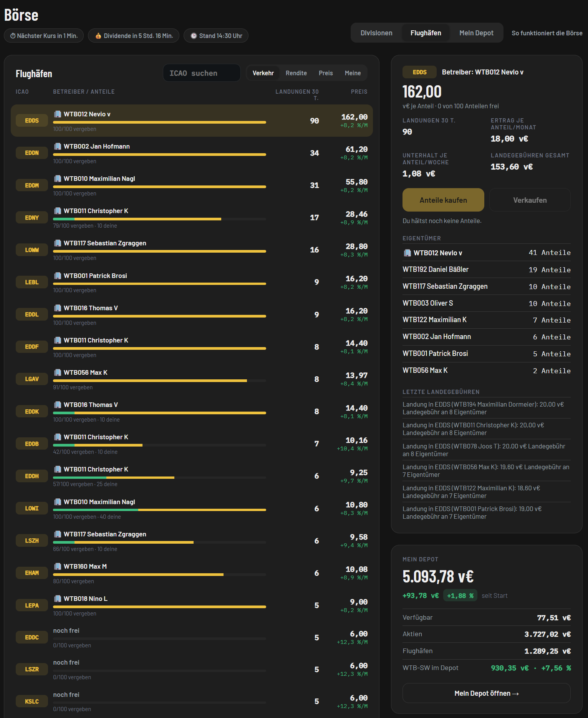Filter to Meine airports
Viewport: 588px width, 718px height.
(x=353, y=73)
